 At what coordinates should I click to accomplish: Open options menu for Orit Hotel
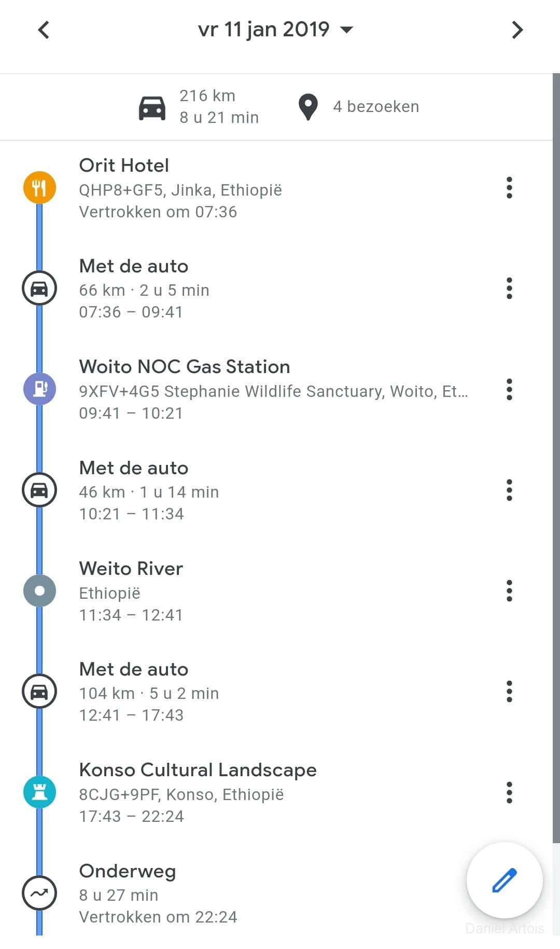point(509,188)
